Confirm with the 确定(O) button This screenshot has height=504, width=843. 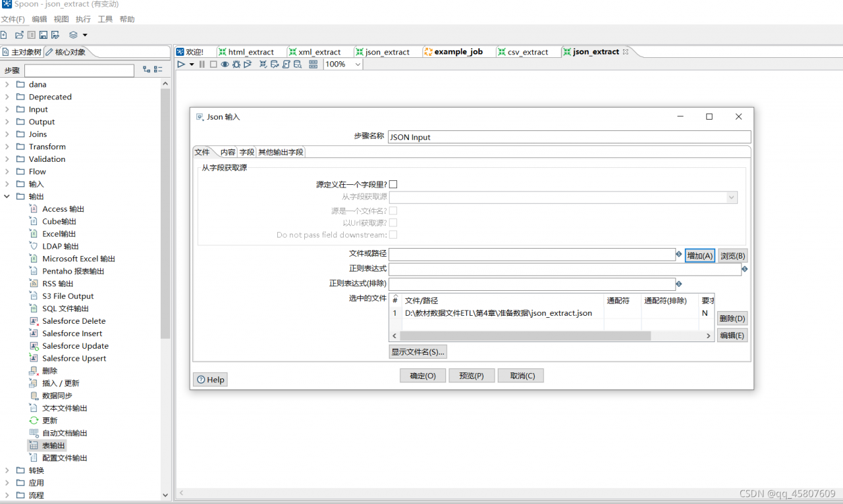click(423, 376)
